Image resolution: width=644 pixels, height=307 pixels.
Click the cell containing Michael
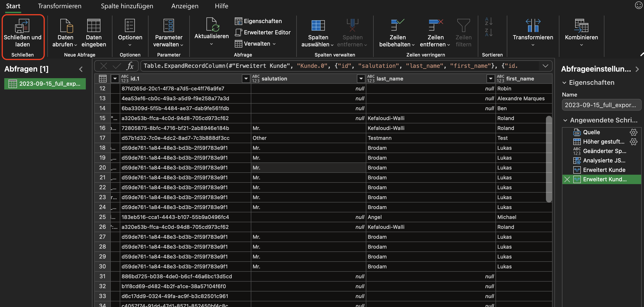click(x=524, y=217)
